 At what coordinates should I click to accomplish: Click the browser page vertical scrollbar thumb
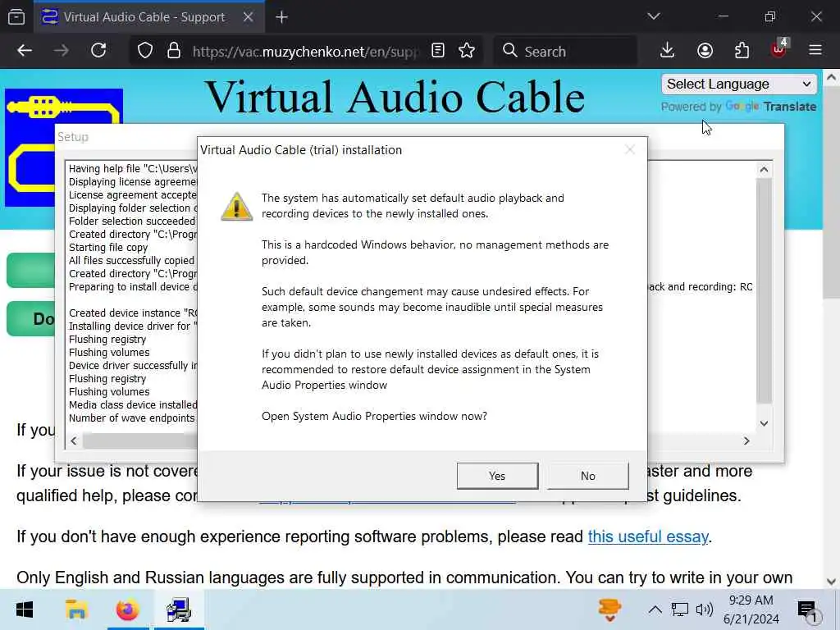click(x=831, y=192)
